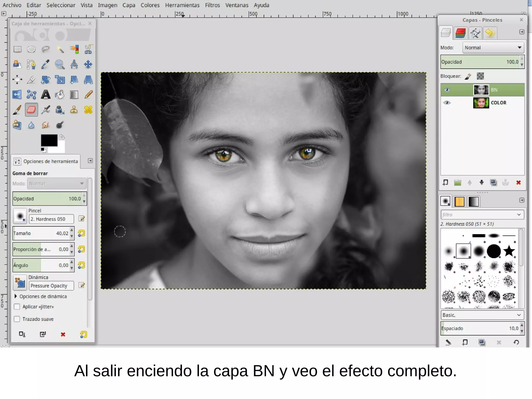Select the Clone stamp tool
Image resolution: width=532 pixels, height=399 pixels.
point(74,110)
